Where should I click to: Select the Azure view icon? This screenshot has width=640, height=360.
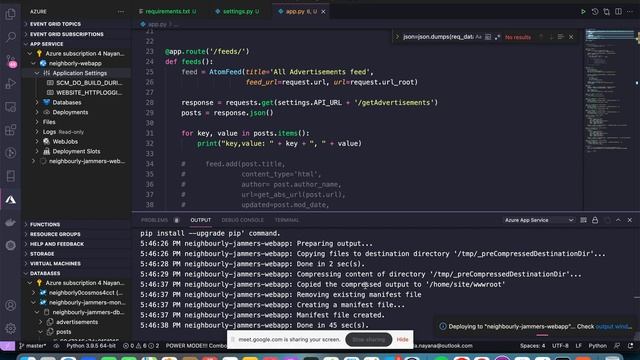(x=11, y=200)
